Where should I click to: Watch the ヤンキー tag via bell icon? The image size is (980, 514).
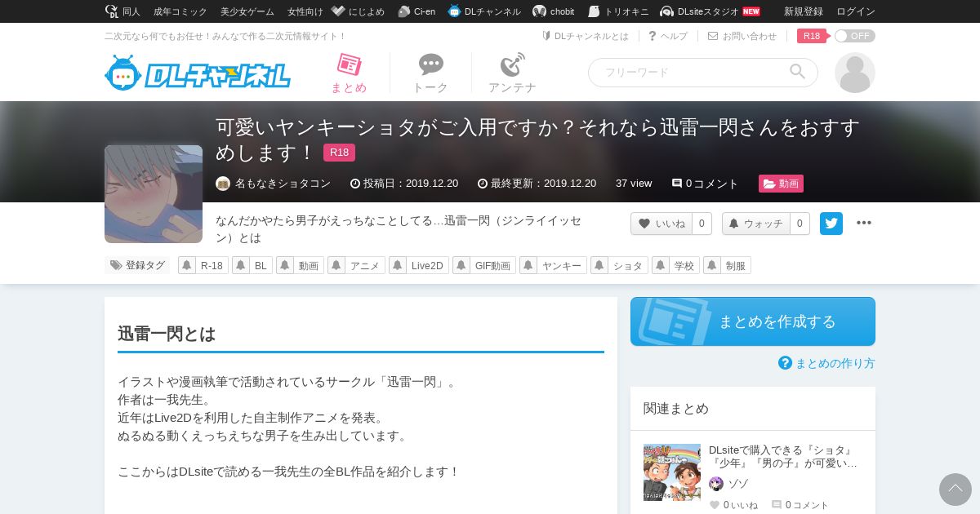[x=528, y=265]
